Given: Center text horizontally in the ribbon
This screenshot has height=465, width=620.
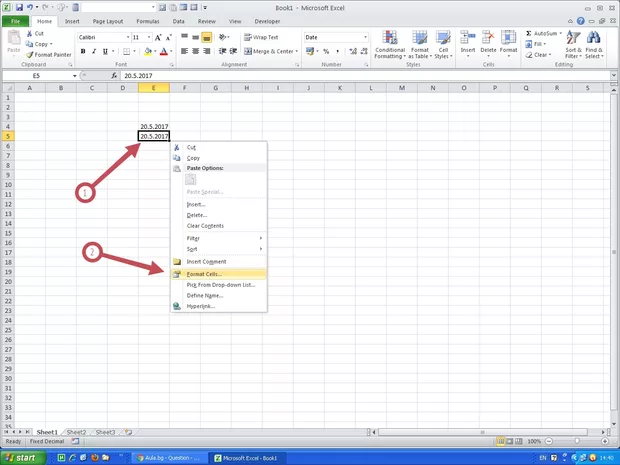Looking at the screenshot, I should pos(195,51).
